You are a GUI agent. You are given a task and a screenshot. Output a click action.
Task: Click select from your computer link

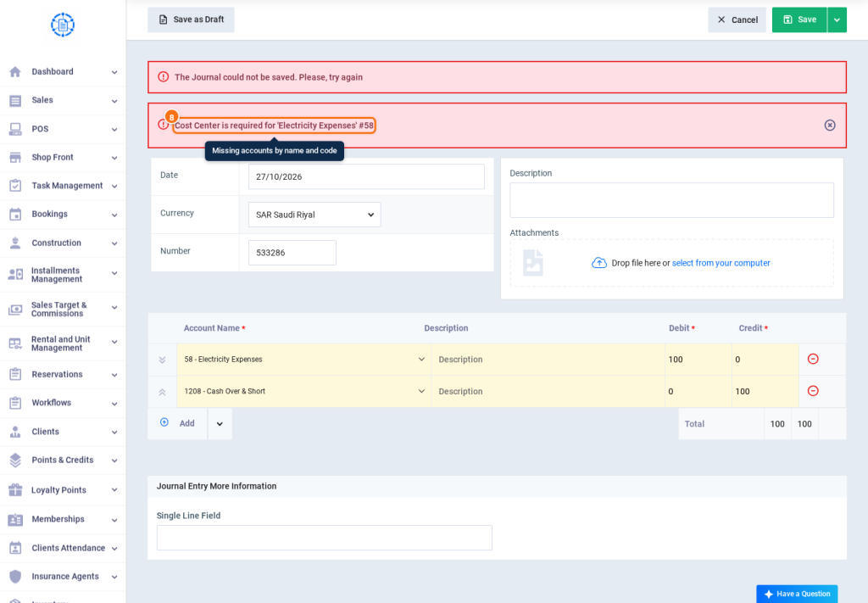click(721, 263)
